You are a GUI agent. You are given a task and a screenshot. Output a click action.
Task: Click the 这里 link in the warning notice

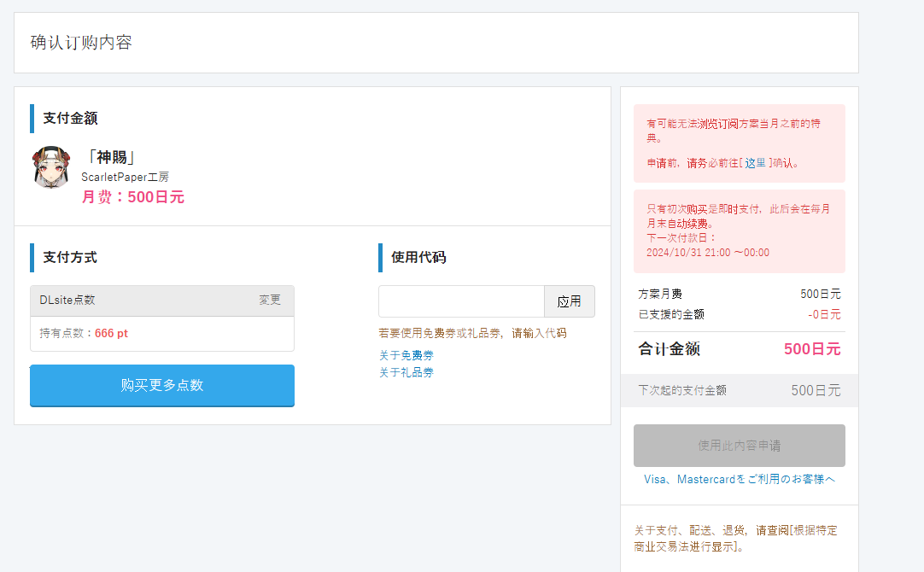coord(755,163)
